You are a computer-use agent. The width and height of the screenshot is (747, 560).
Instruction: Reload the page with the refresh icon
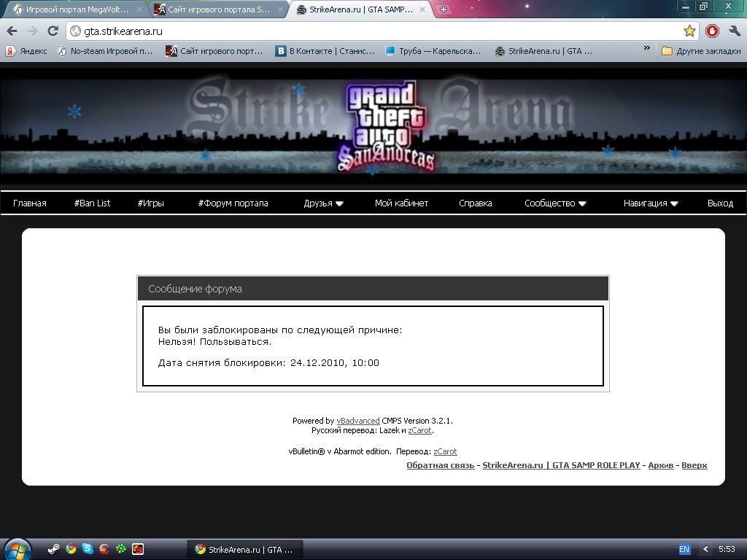click(53, 31)
